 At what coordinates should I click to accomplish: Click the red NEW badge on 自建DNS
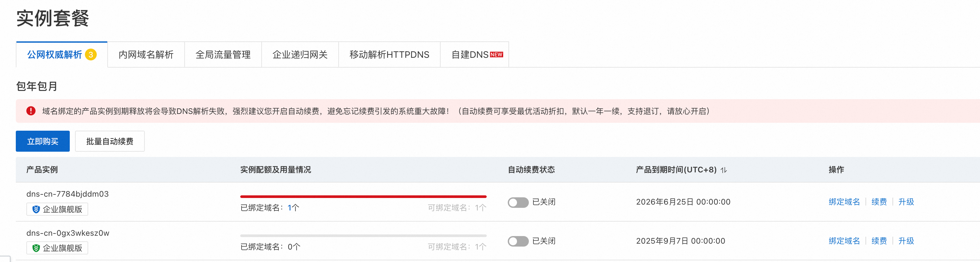pos(497,55)
